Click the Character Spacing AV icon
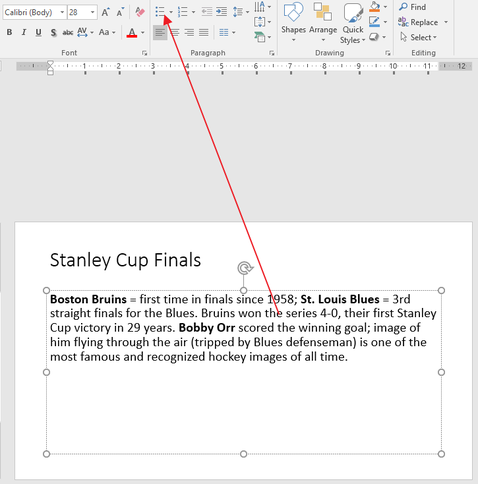Image resolution: width=478 pixels, height=484 pixels. [82, 32]
